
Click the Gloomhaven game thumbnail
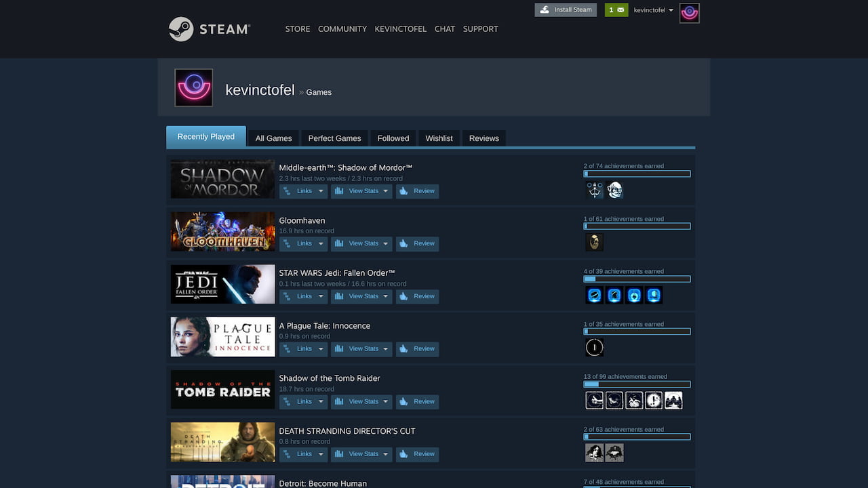click(222, 232)
